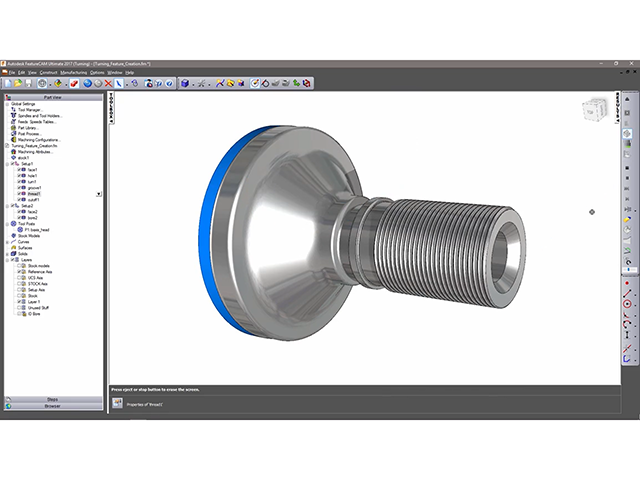This screenshot has width=640, height=480.
Task: Select thread1 in the part tree
Action: 34,193
